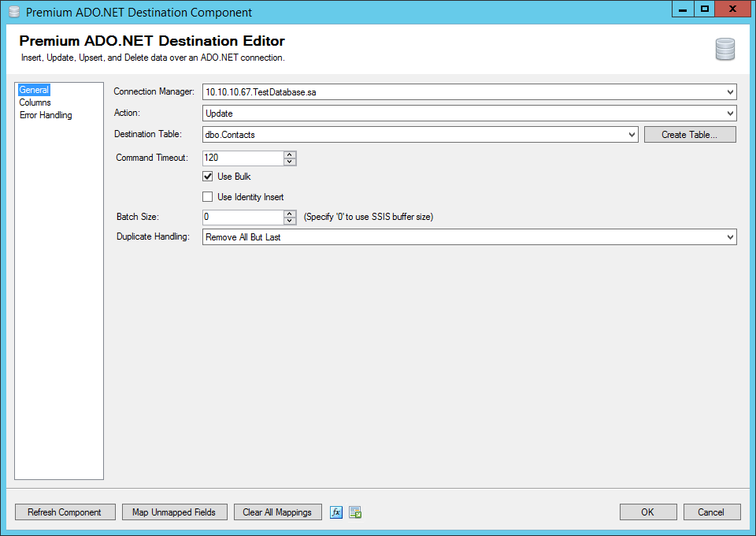
Task: Increase the Command Timeout value
Action: [289, 154]
